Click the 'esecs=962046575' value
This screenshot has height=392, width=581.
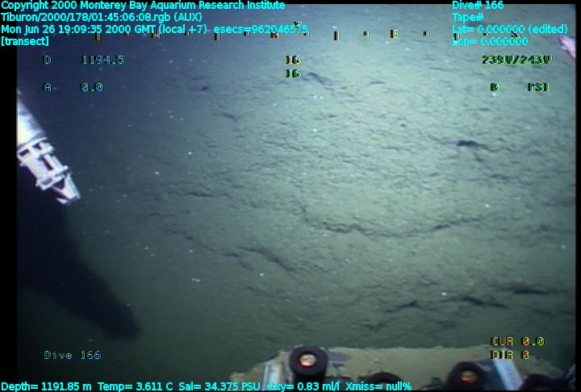(261, 29)
